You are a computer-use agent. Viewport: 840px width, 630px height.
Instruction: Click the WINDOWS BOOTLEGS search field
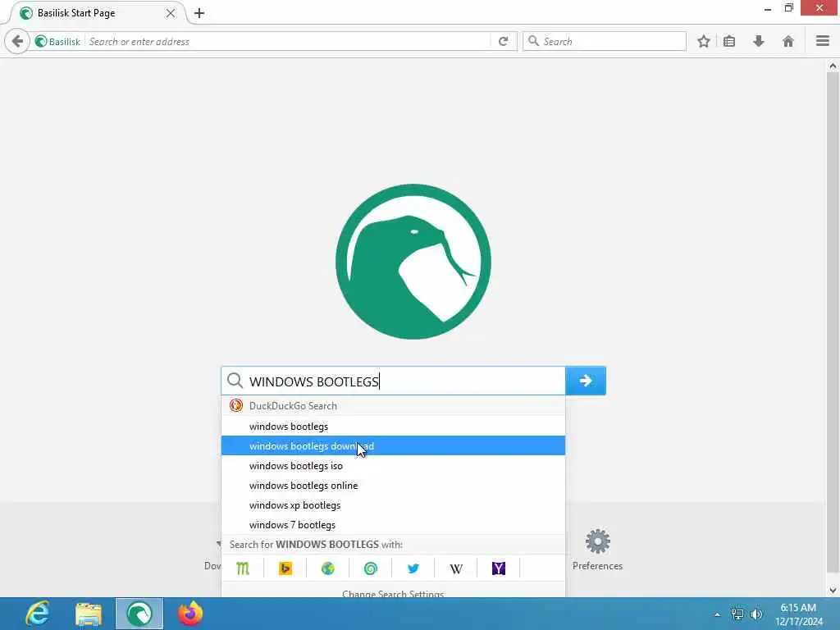point(393,381)
